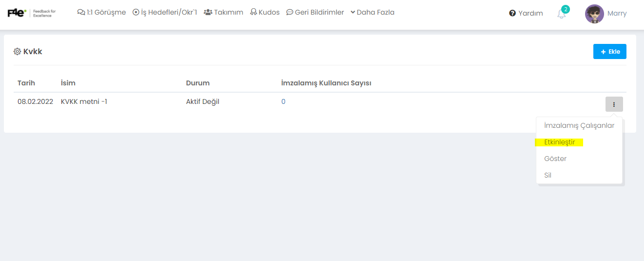This screenshot has width=644, height=261.
Task: Open Geri Bildirimler feedback page
Action: coord(315,13)
